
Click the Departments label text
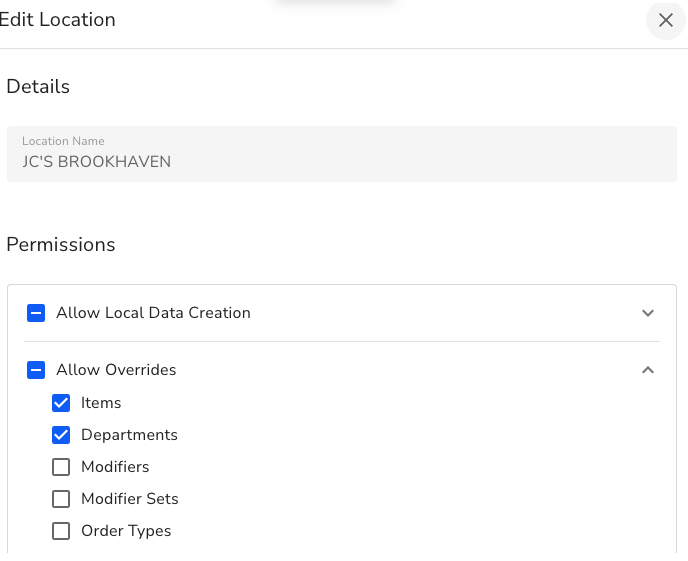[x=129, y=435]
